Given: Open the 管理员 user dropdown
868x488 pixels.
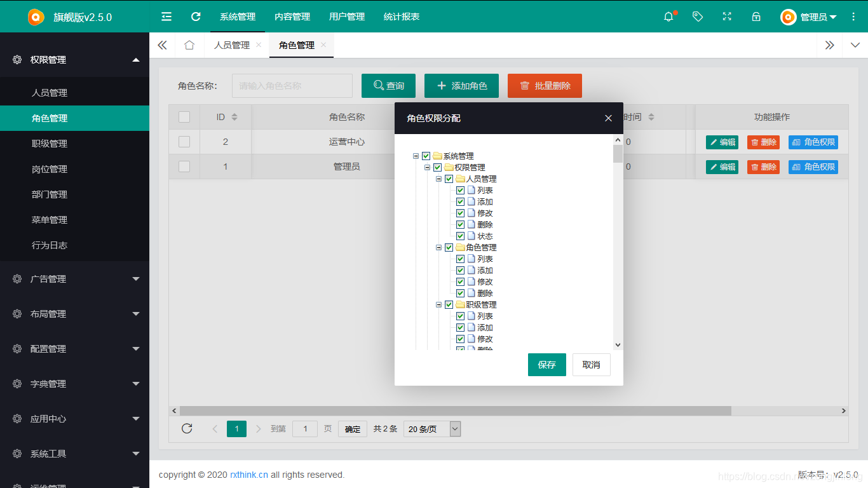Looking at the screenshot, I should point(818,17).
